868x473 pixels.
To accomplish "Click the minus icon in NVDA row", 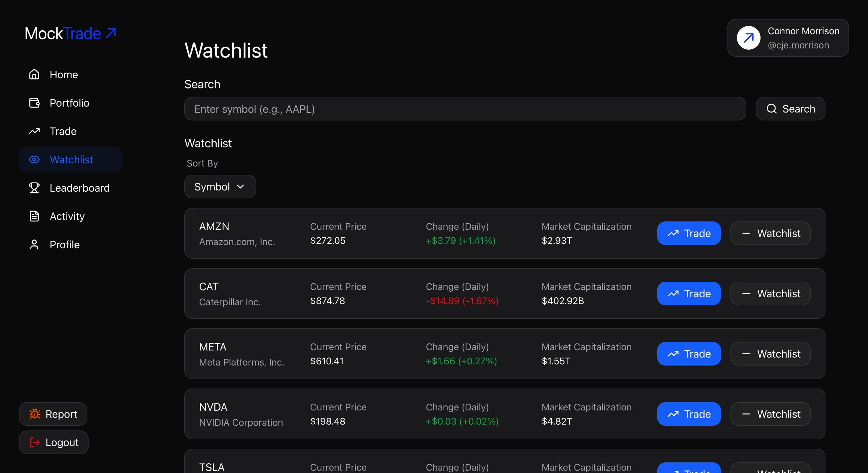I will (746, 414).
